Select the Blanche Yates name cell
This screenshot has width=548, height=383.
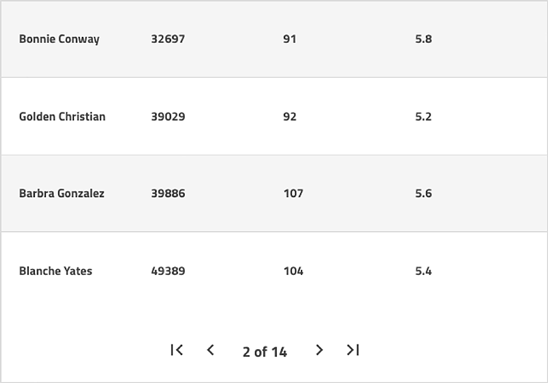tap(56, 271)
